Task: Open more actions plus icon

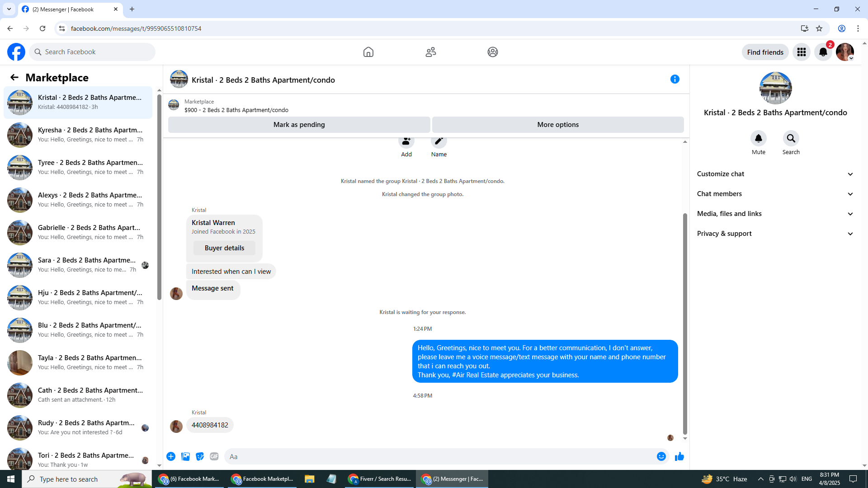Action: click(x=171, y=456)
